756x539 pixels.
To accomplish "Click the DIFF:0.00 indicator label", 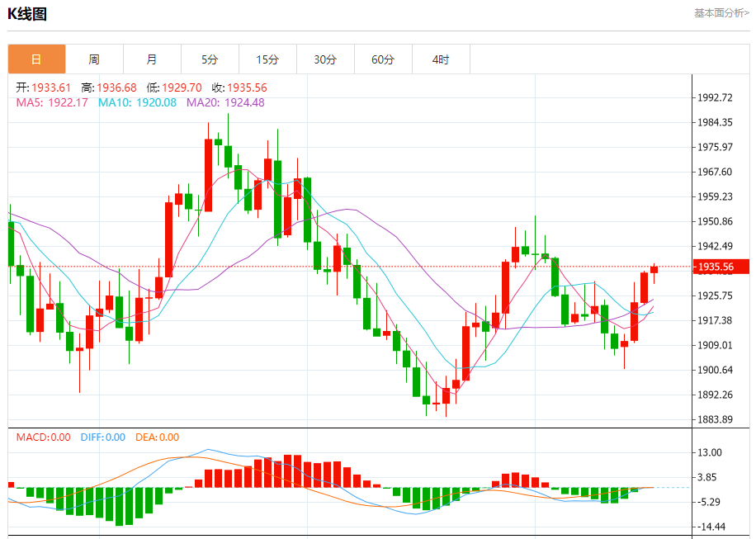I will [x=102, y=437].
